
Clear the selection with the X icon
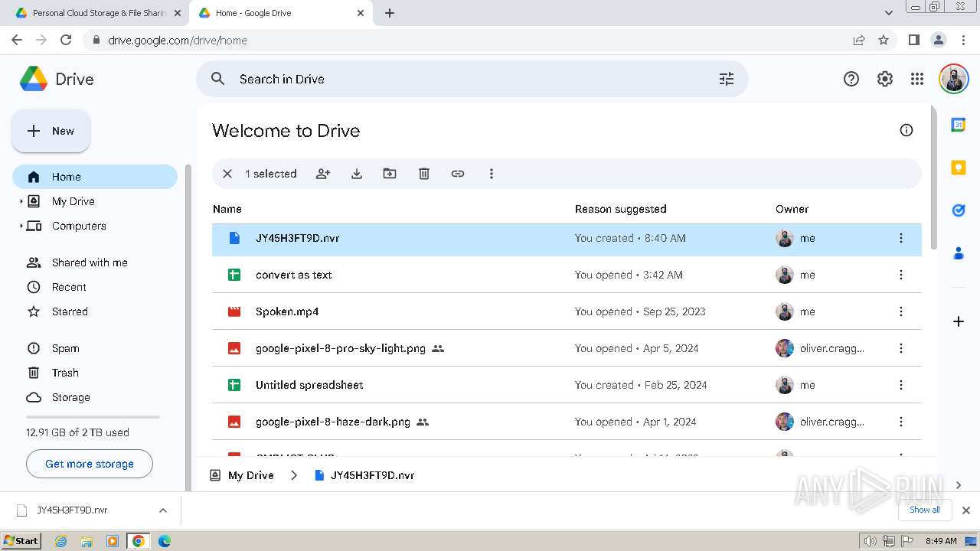tap(227, 174)
